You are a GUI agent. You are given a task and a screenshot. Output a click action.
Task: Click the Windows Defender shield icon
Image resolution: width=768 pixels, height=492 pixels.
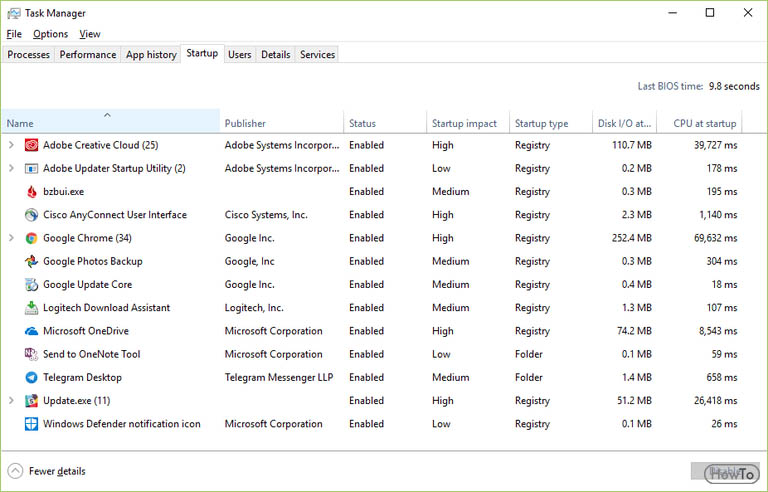(31, 424)
